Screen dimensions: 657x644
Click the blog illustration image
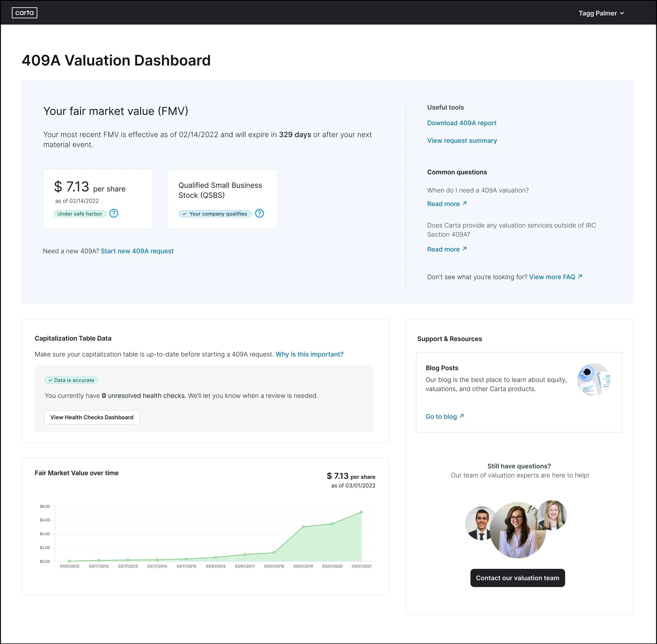(594, 380)
